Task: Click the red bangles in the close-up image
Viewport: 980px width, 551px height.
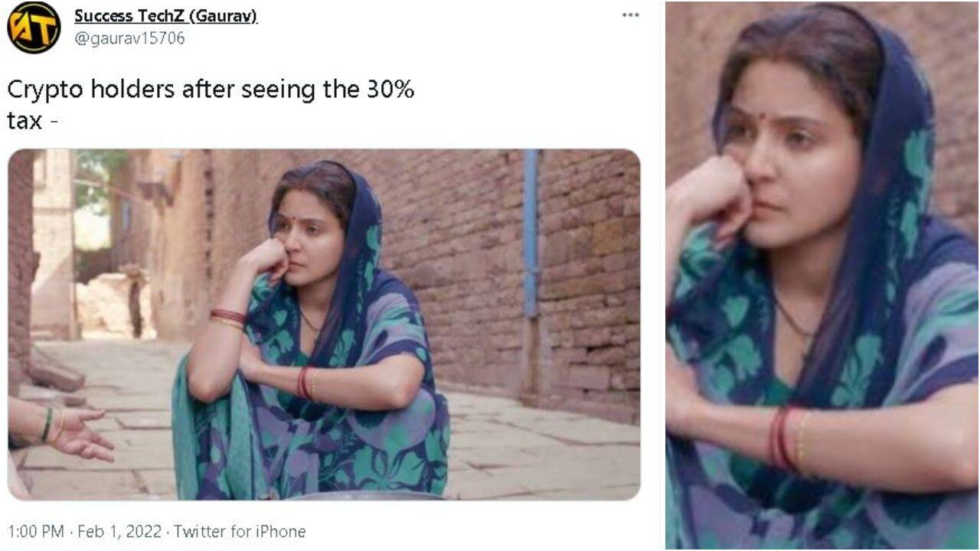Action: [x=781, y=437]
